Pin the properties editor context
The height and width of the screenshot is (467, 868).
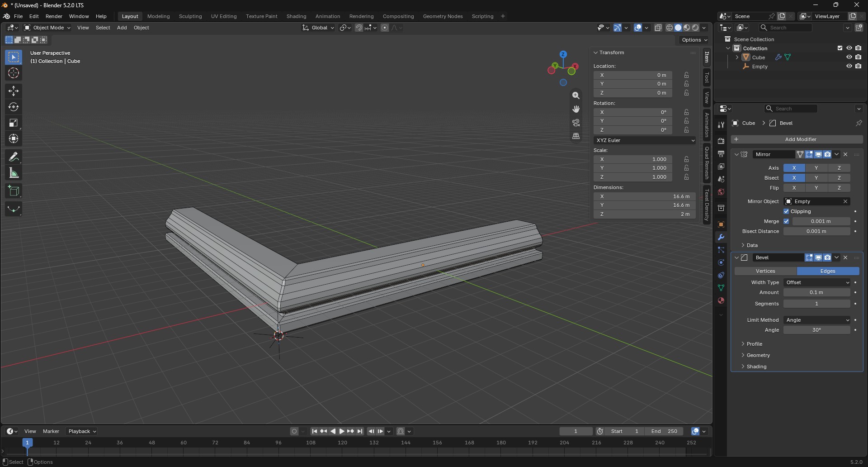tap(859, 123)
